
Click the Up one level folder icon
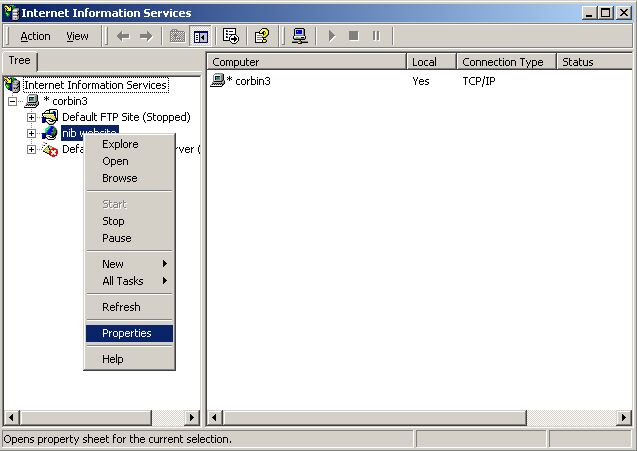tap(177, 37)
